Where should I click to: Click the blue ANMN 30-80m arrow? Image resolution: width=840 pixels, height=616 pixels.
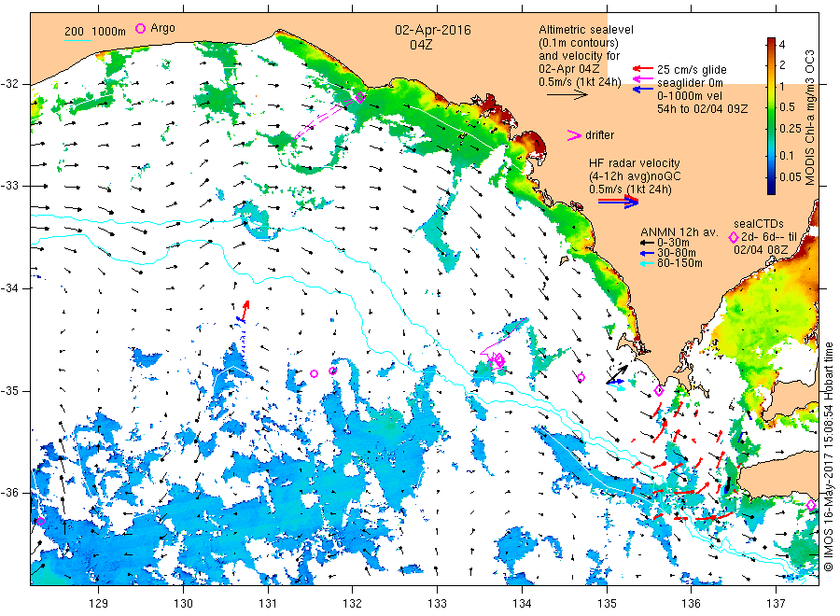[x=647, y=253]
